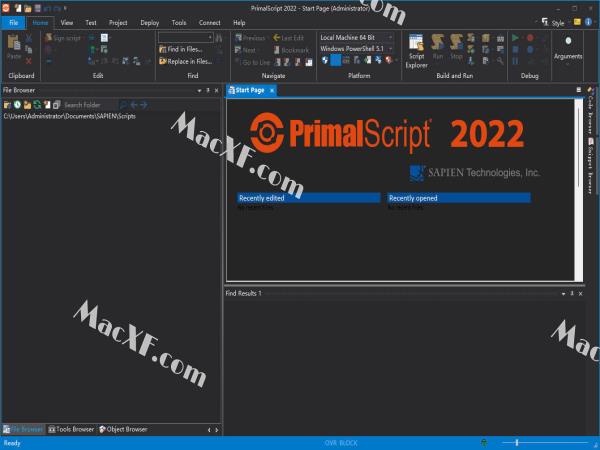600x450 pixels.
Task: Switch to the Home ribbon tab
Action: click(40, 23)
